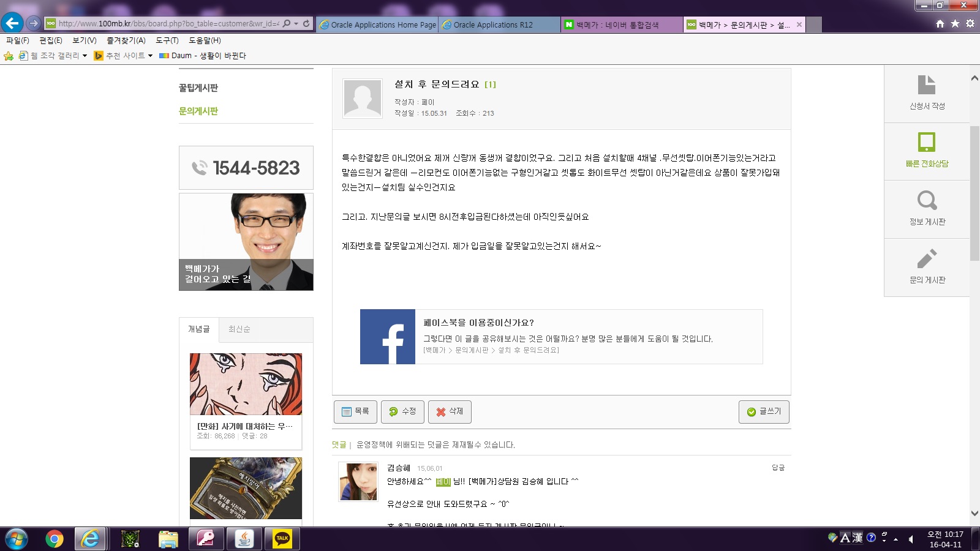Click the 문의 게시판 pencil icon
980x551 pixels.
coord(926,258)
